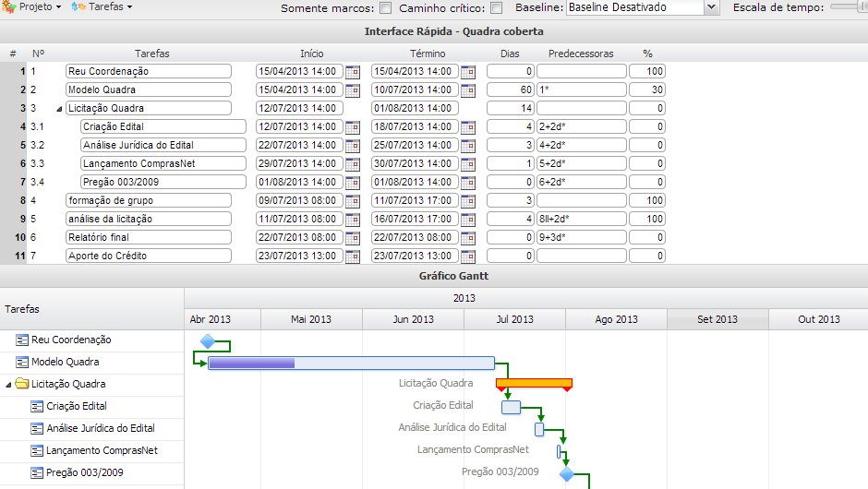Screen dimensions: 868x489
Task: Collapse Licitação Quadra folder in Gantt tree
Action: pos(8,385)
